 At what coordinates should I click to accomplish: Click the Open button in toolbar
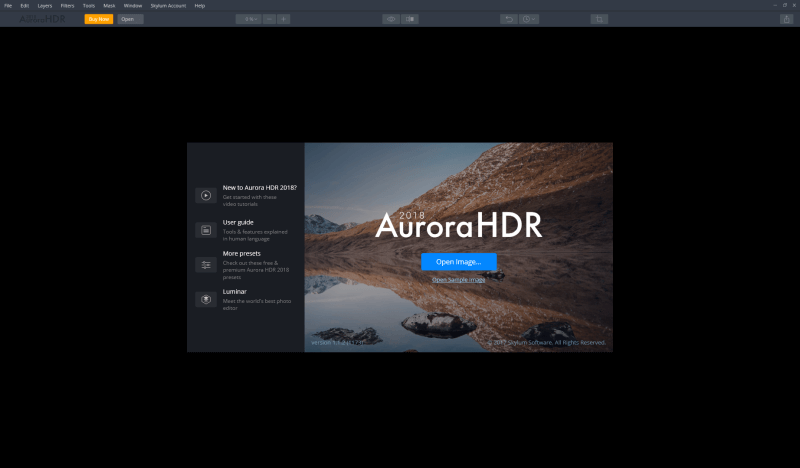pyautogui.click(x=130, y=19)
